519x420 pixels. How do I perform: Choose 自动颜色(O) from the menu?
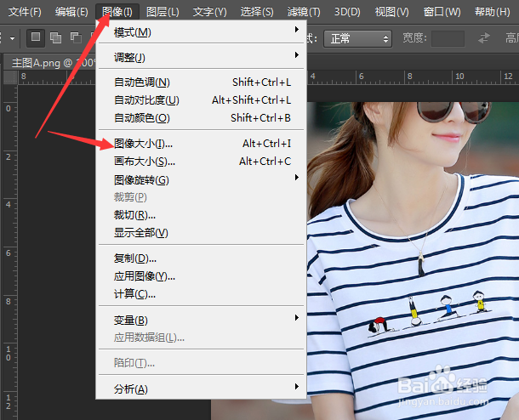click(x=202, y=117)
